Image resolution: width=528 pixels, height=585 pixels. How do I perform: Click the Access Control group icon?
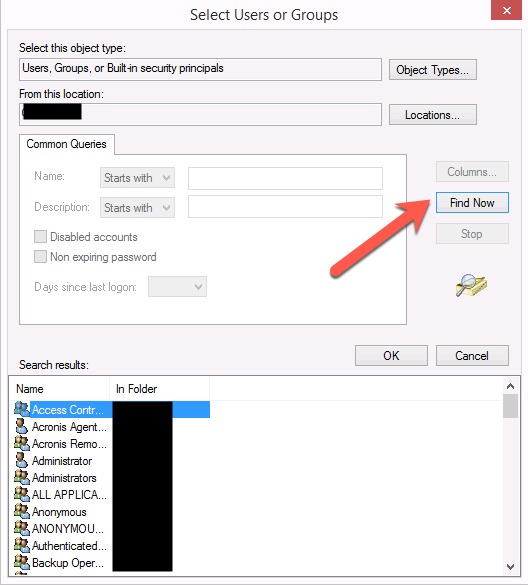click(x=22, y=409)
